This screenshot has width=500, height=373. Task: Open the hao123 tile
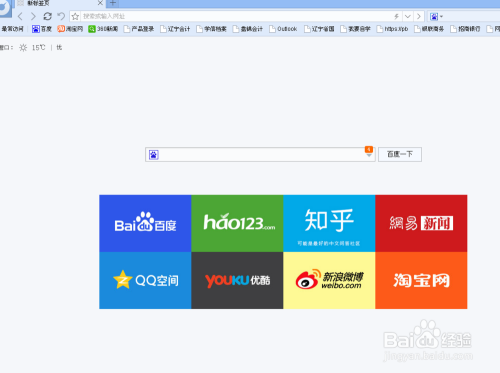(x=237, y=223)
